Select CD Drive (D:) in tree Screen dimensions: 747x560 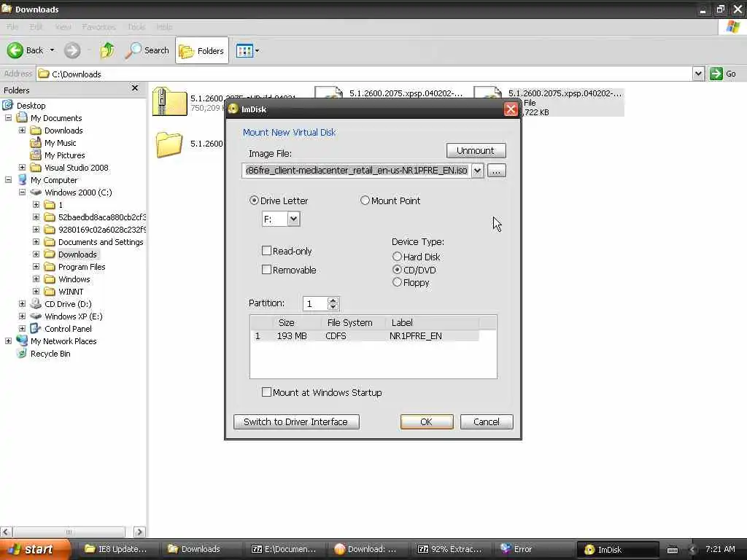[68, 304]
